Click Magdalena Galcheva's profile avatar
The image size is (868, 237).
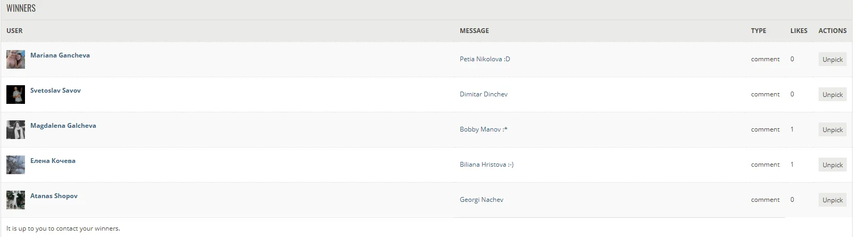[x=15, y=129]
